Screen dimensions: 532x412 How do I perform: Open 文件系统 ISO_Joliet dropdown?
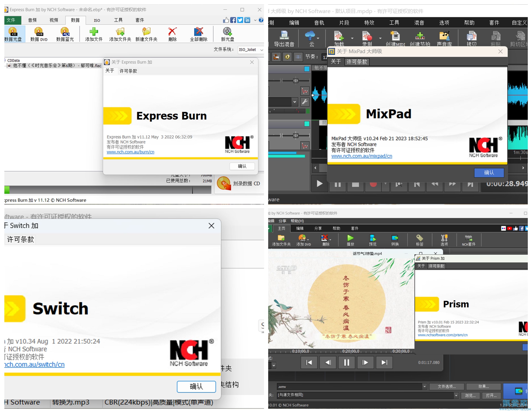[x=251, y=50]
